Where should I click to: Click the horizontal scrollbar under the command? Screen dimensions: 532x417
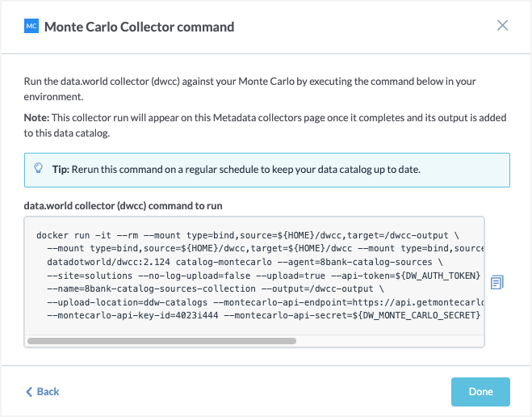point(161,340)
